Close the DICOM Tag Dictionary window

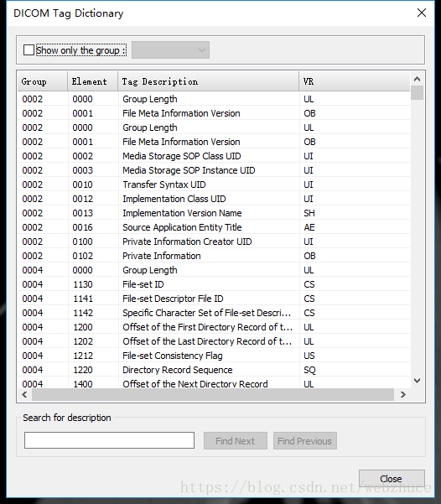coord(422,13)
